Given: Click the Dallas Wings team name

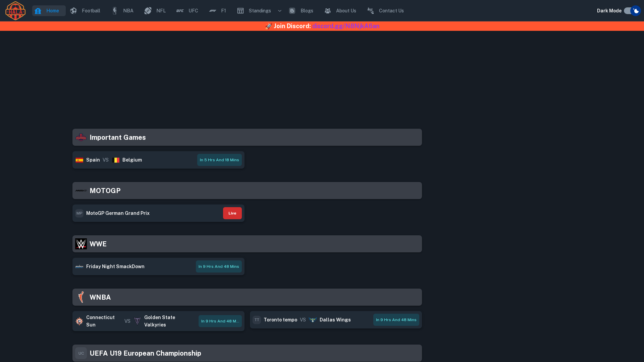Looking at the screenshot, I should tap(335, 320).
